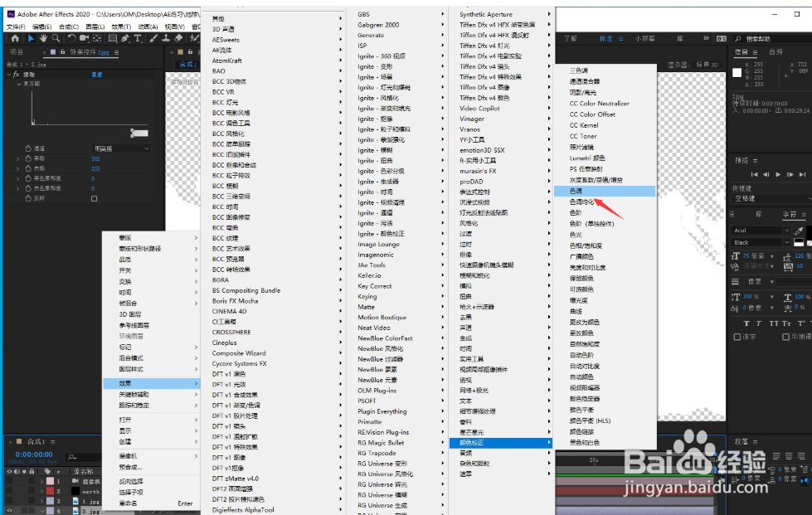This screenshot has height=515, width=812.
Task: Select the Pan Behind anchor point tool
Action: tap(97, 38)
